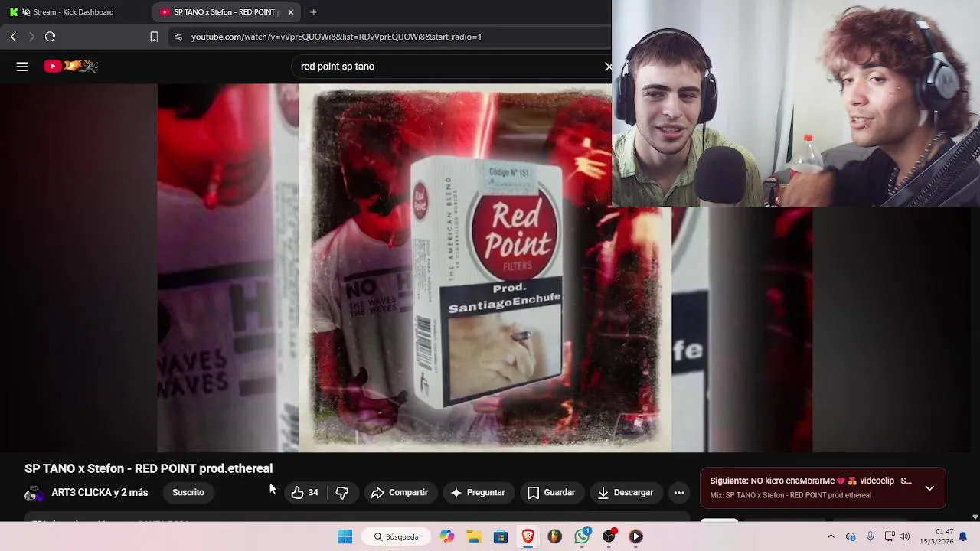980x551 pixels.
Task: Open more actions three-dot menu
Action: click(679, 493)
